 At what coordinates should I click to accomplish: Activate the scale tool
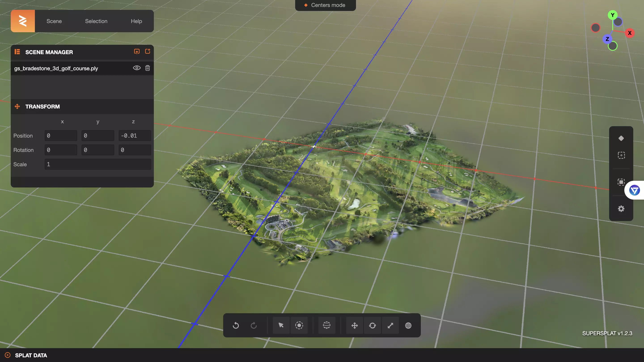(x=390, y=325)
